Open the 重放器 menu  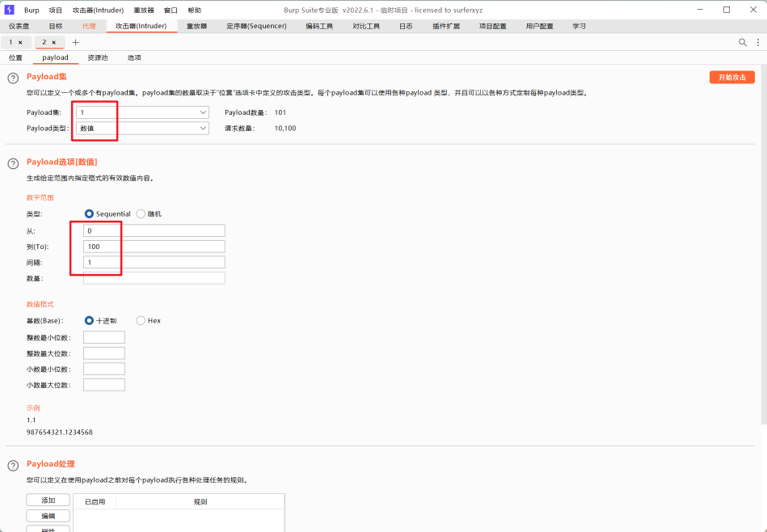point(144,11)
